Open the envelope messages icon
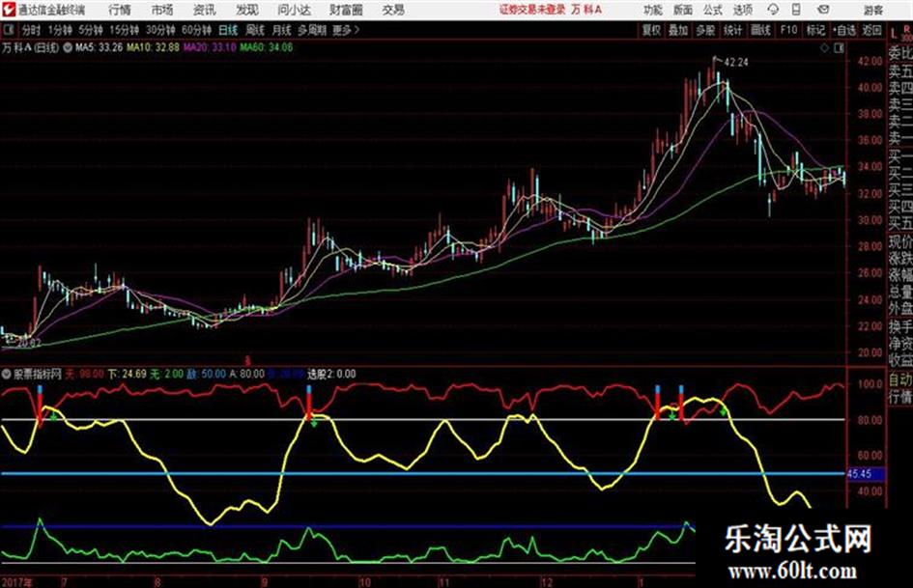This screenshot has height=588, width=913. point(823,10)
